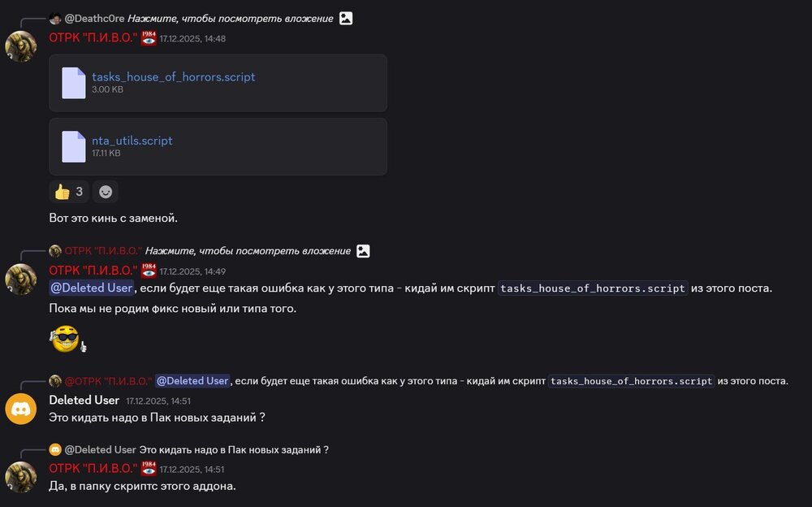Click the 1984 eye badge at 14:48
812x507 pixels.
point(149,38)
